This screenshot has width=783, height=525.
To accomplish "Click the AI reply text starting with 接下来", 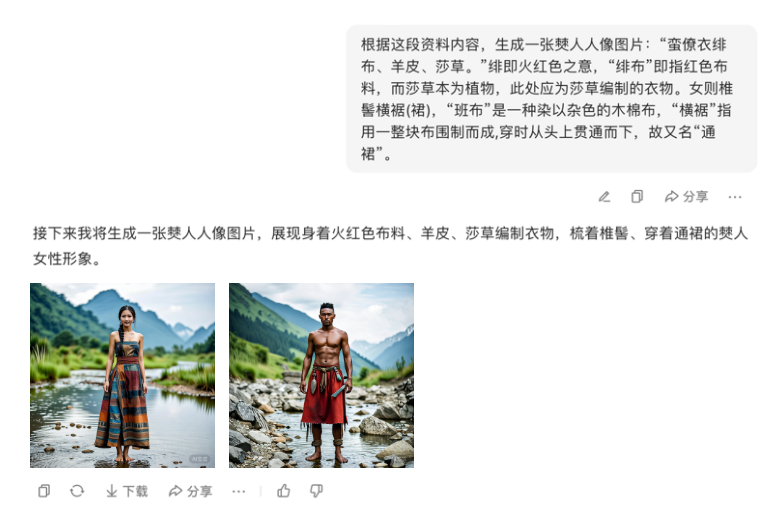I will pyautogui.click(x=391, y=246).
